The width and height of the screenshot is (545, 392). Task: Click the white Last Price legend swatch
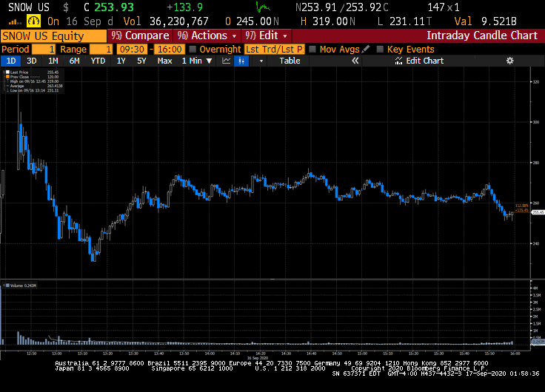tap(7, 72)
